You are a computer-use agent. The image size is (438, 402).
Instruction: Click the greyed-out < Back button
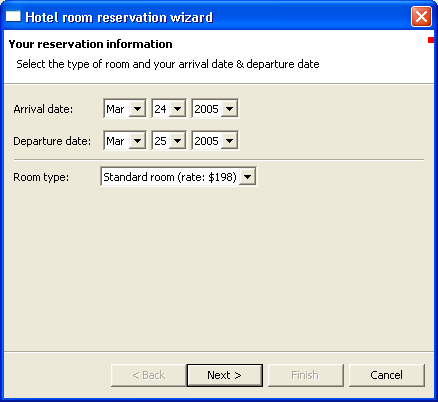pyautogui.click(x=148, y=375)
